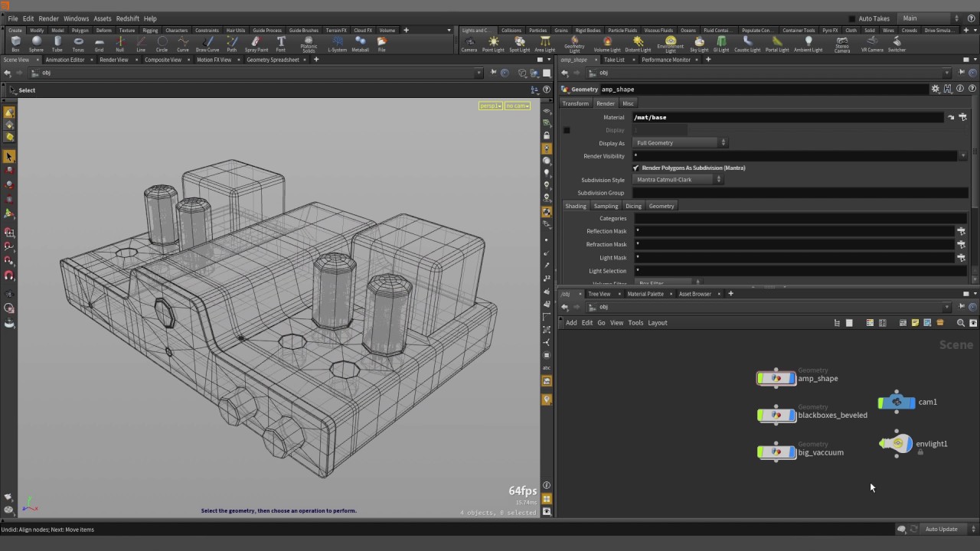This screenshot has height=551, width=980.
Task: Add an L-System from the shelf
Action: [337, 44]
